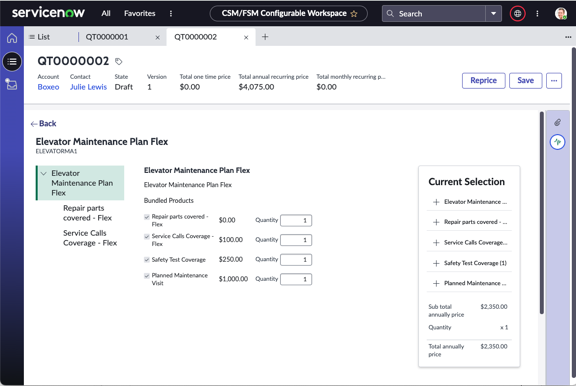This screenshot has width=576, height=386.
Task: Star the CSM/FSM Configurable Workspace as favorite
Action: [x=354, y=14]
